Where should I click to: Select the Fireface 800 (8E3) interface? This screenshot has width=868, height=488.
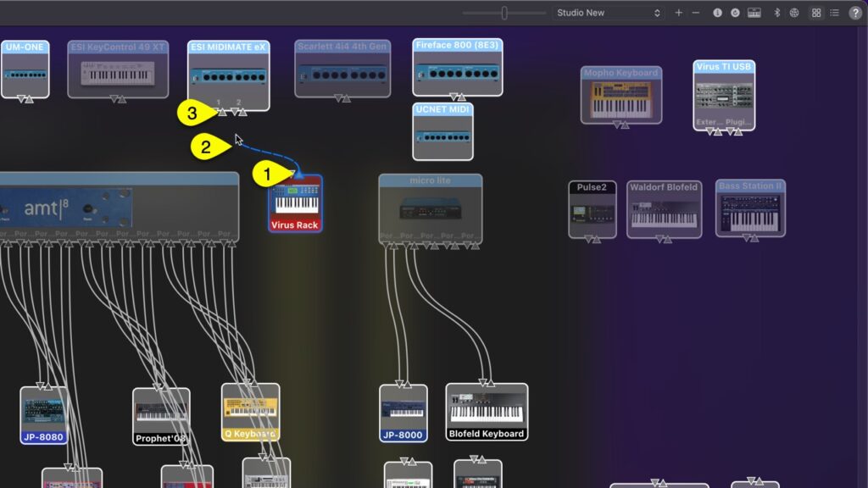pyautogui.click(x=457, y=68)
